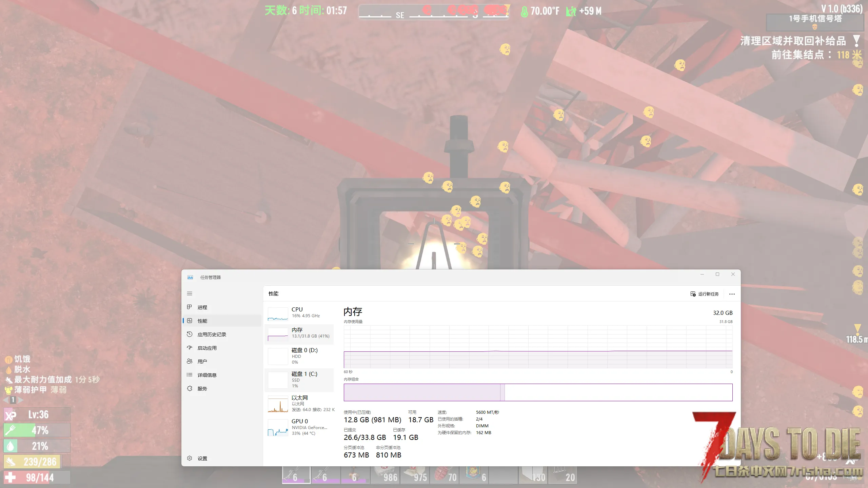This screenshot has width=868, height=488.
Task: Maximize the Task Manager window
Action: point(717,274)
